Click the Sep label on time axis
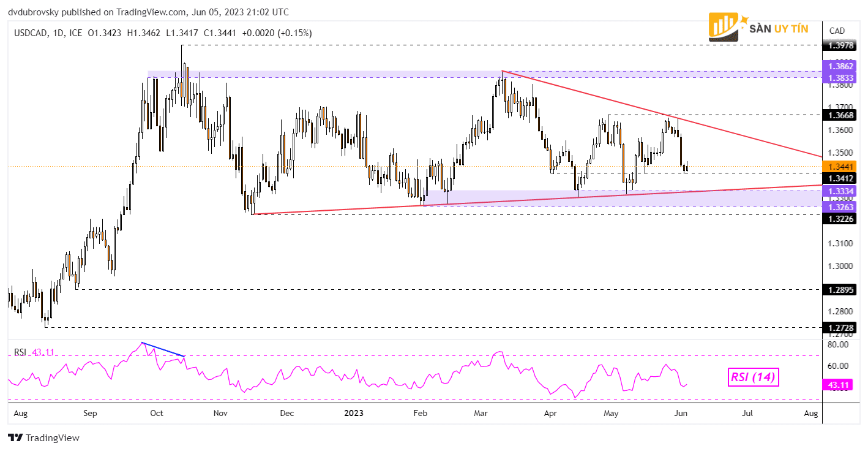Viewport: 868px width, 451px height. tap(89, 413)
